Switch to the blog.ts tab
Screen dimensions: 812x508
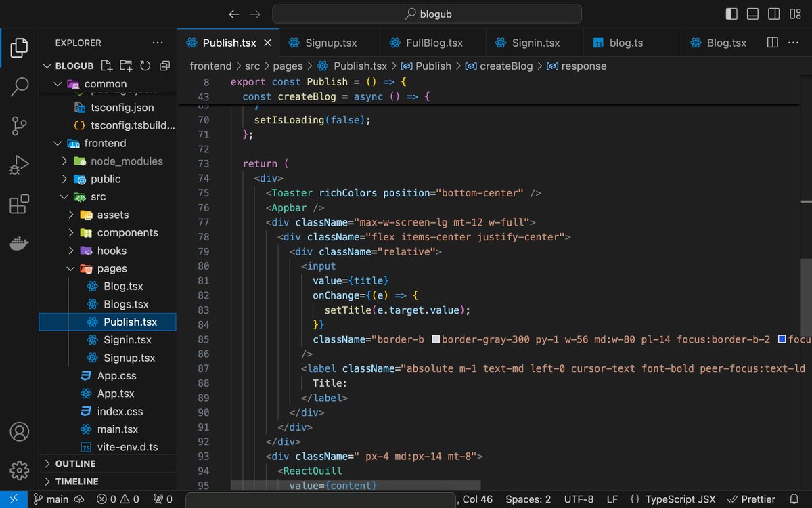[x=631, y=43]
